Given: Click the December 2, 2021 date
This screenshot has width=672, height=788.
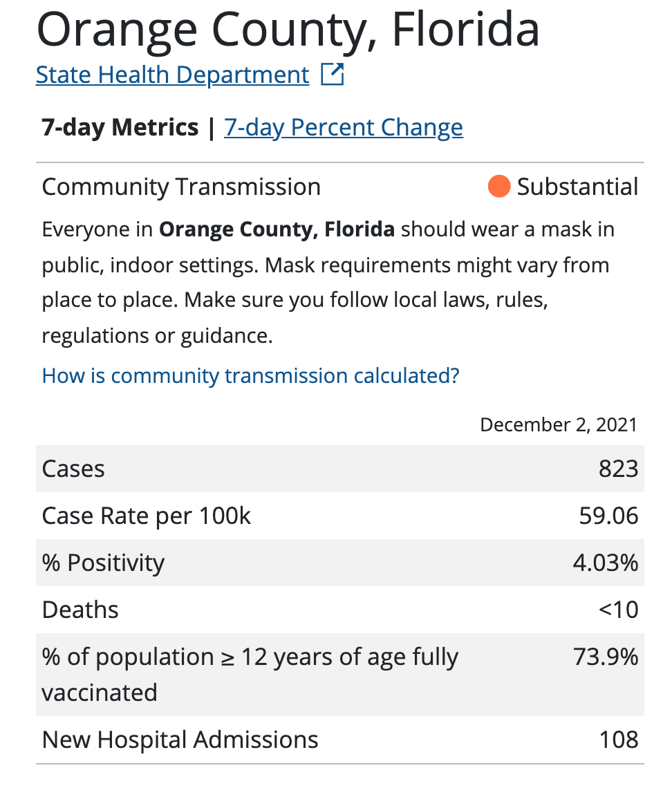Looking at the screenshot, I should click(x=559, y=424).
